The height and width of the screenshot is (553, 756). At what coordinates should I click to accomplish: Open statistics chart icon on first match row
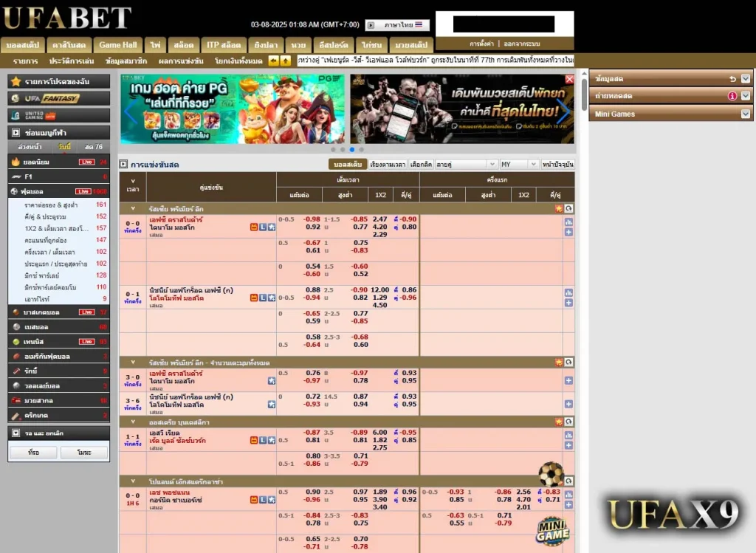coord(568,222)
